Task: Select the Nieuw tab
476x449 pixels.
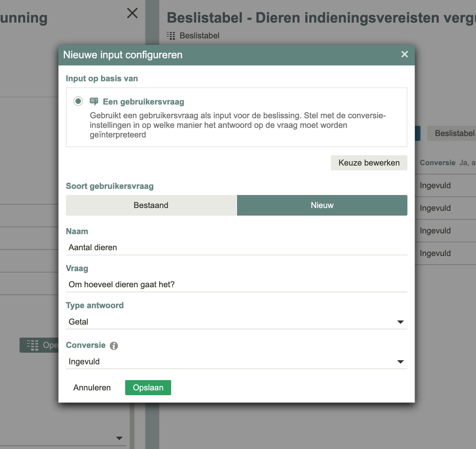Action: pos(322,205)
